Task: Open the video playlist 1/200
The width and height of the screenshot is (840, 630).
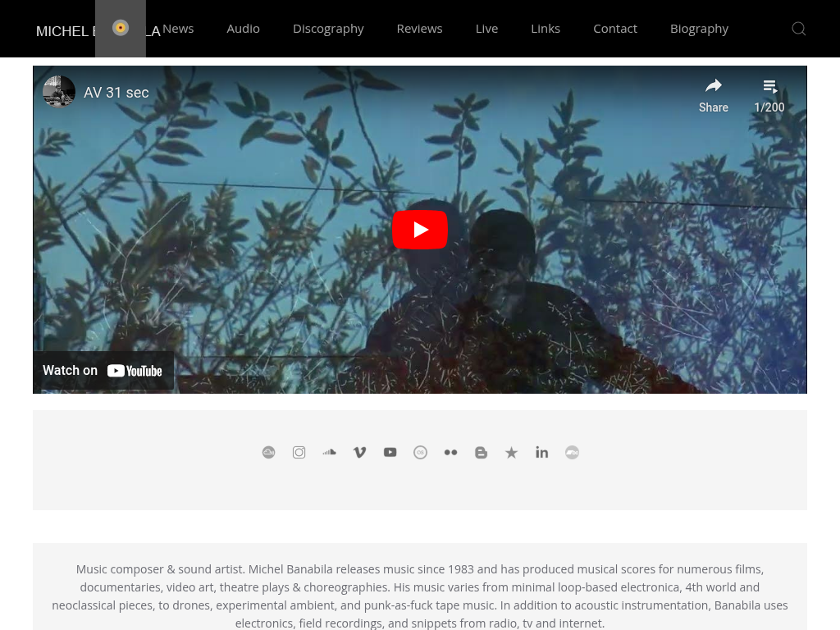Action: 769,95
